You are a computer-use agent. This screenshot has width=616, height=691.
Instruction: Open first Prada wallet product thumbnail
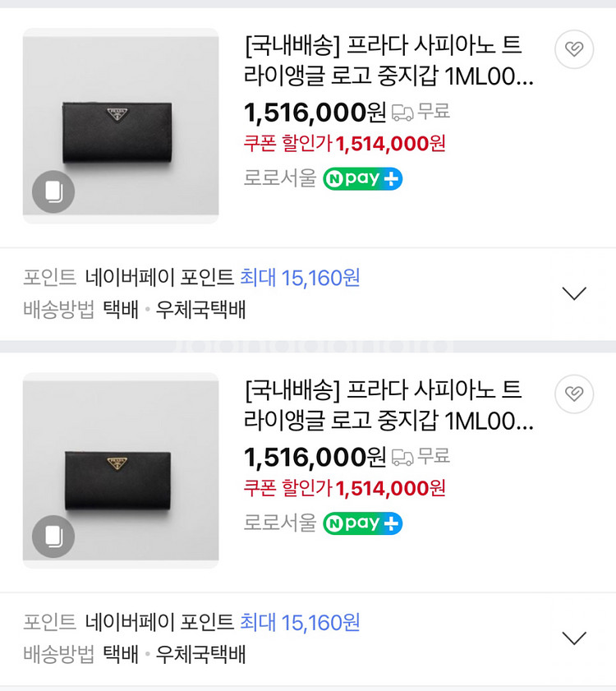pos(121,126)
